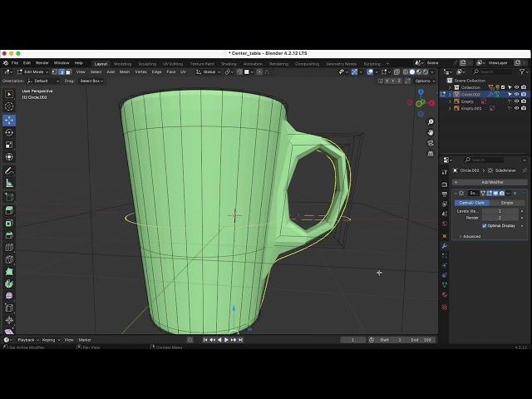The width and height of the screenshot is (532, 399).
Task: Click the Levels Viewport value field
Action: (500, 211)
